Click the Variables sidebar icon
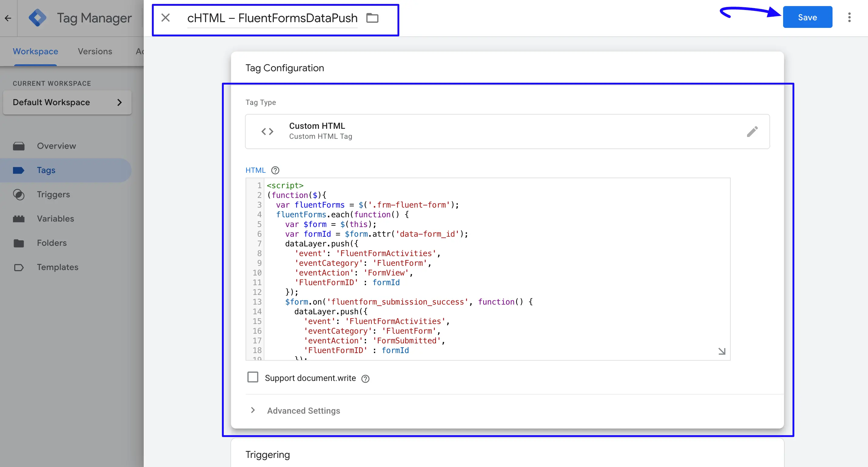Viewport: 868px width, 467px height. point(18,219)
